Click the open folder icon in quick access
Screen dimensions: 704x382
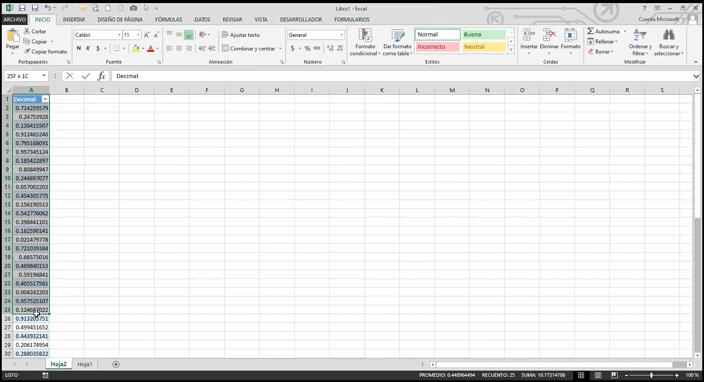(83, 8)
